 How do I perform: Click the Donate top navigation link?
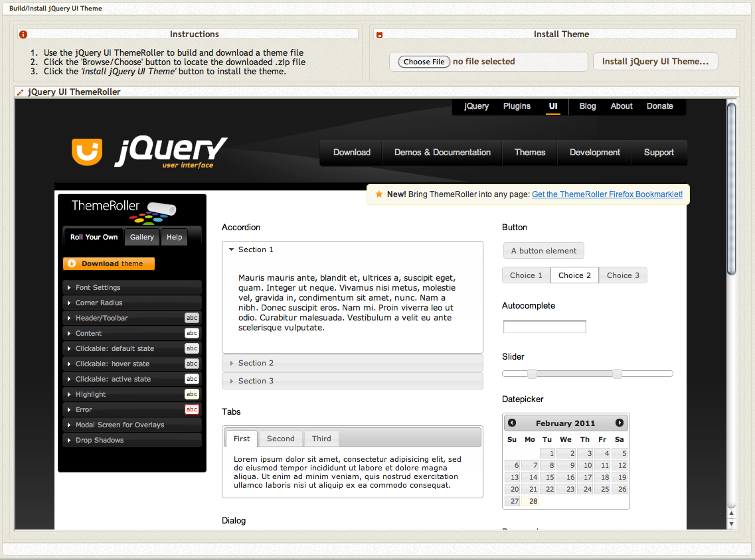pos(659,106)
